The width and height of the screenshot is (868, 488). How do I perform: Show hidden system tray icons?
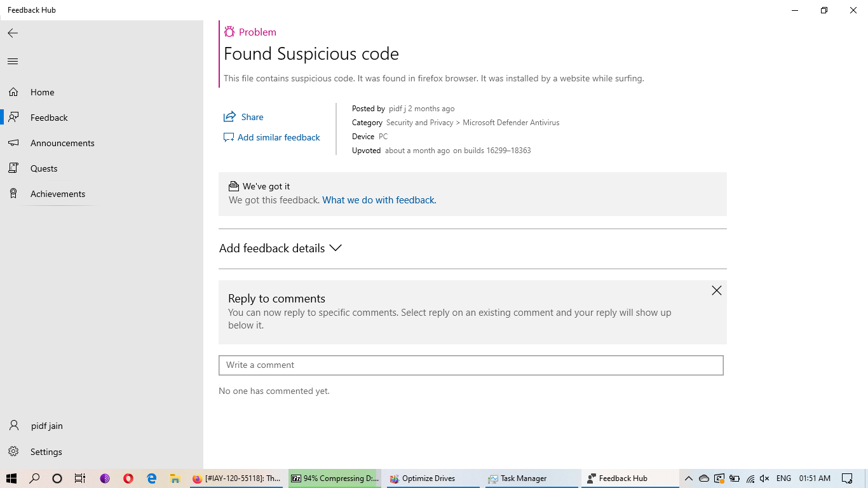coord(688,478)
